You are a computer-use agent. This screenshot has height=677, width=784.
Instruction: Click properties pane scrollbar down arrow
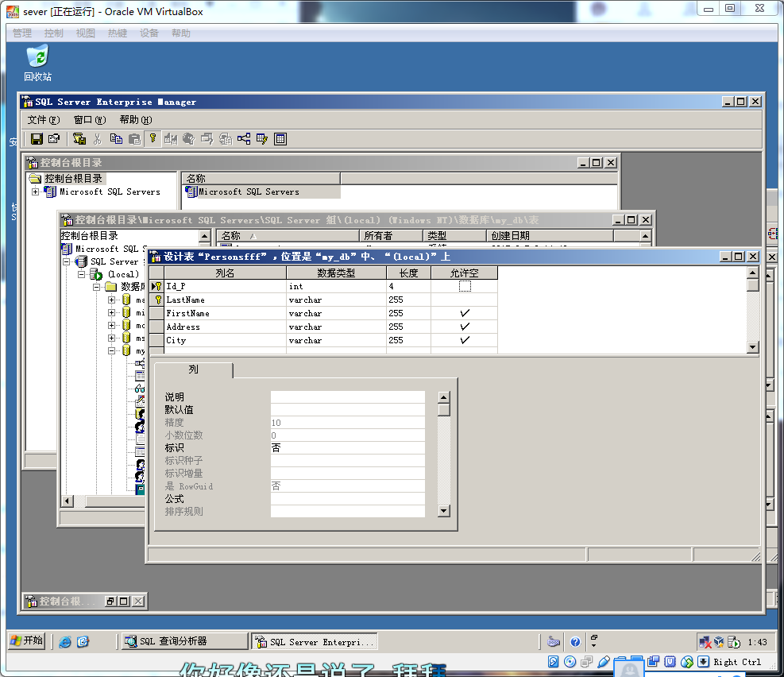point(443,510)
